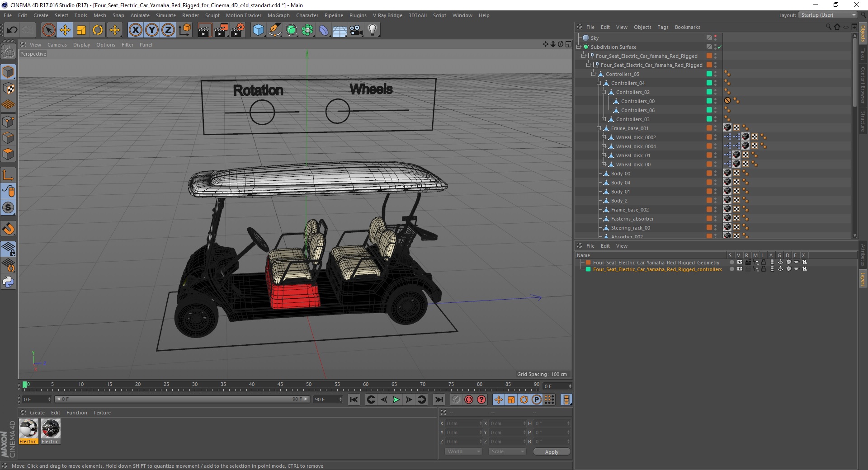Add a Camera object
Screen dimensions: 868x470
click(356, 30)
